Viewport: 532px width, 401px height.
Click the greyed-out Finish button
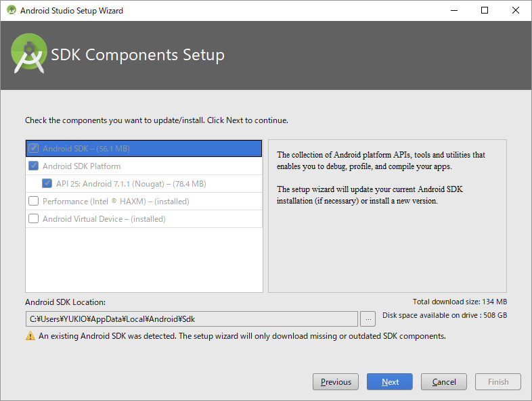tap(498, 382)
